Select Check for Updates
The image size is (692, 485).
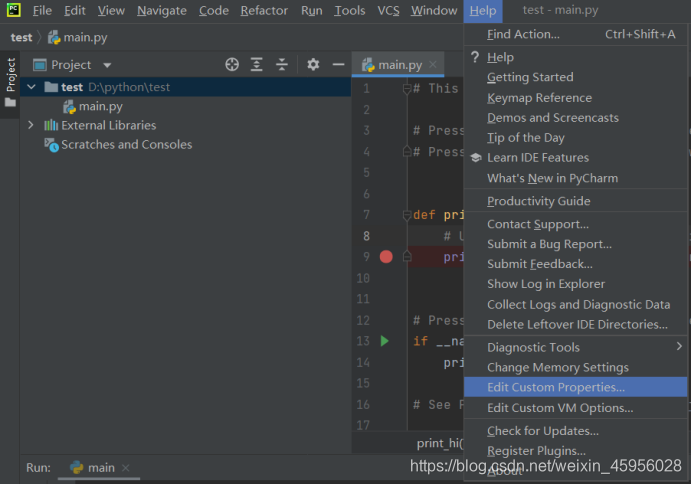point(576,431)
